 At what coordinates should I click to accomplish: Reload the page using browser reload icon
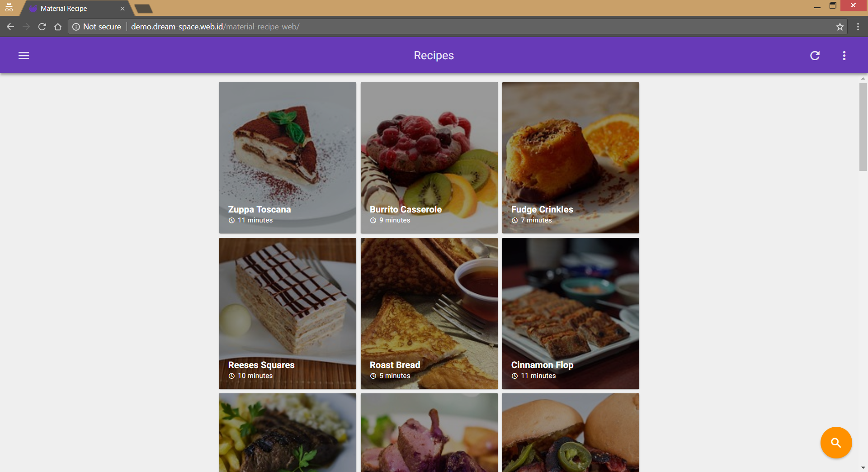pyautogui.click(x=42, y=27)
